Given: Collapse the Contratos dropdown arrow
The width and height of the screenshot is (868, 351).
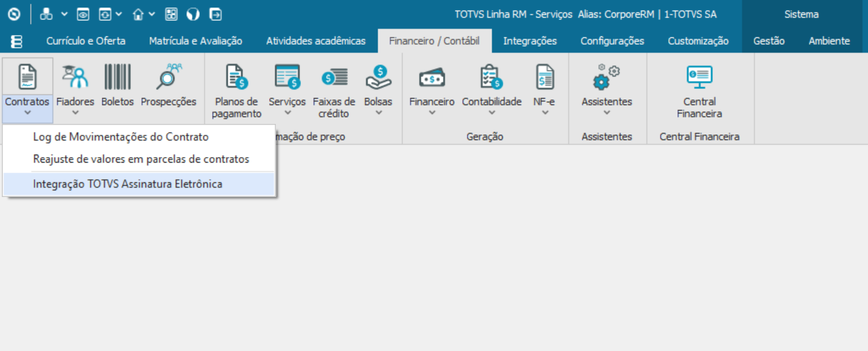Looking at the screenshot, I should coord(28,112).
